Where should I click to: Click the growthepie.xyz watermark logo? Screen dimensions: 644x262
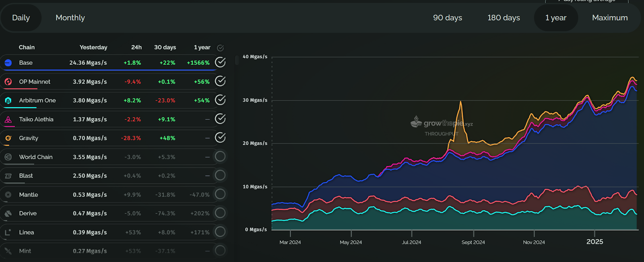tap(442, 123)
